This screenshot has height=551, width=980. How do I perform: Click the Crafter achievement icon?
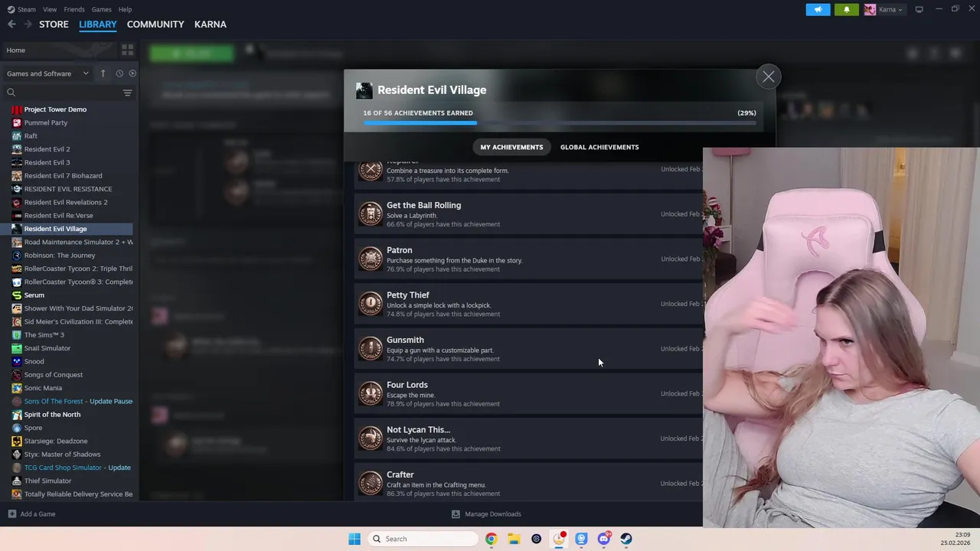371,484
